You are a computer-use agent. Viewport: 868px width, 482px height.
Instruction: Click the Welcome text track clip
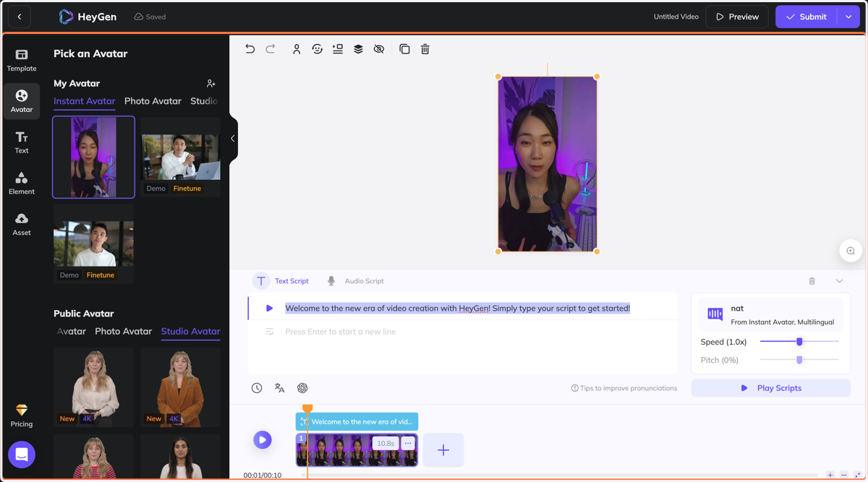[357, 421]
